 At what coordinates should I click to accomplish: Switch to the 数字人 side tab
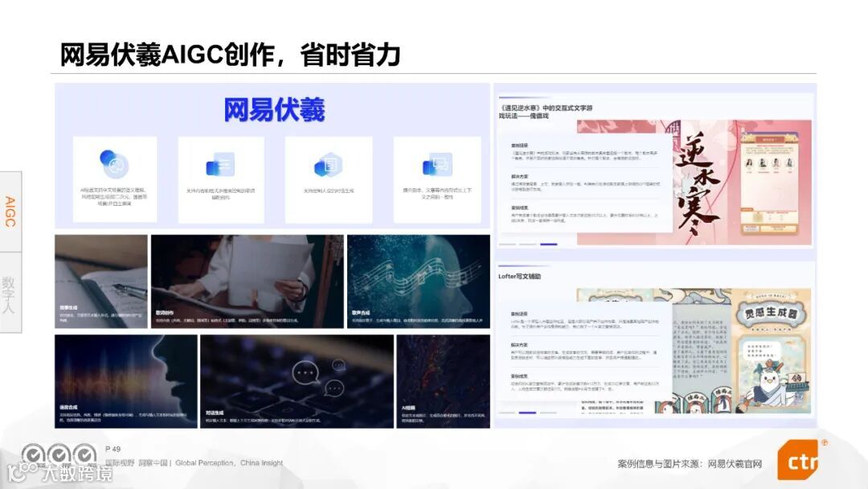click(x=10, y=293)
